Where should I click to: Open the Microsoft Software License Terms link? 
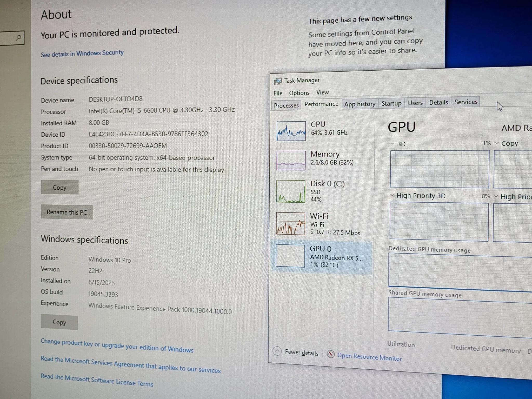point(97,380)
